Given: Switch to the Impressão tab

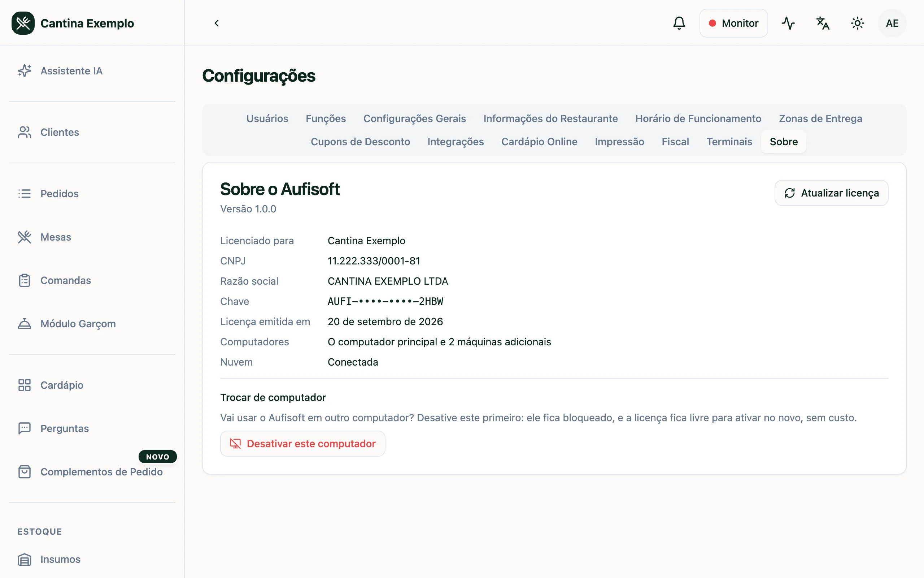Looking at the screenshot, I should [619, 142].
